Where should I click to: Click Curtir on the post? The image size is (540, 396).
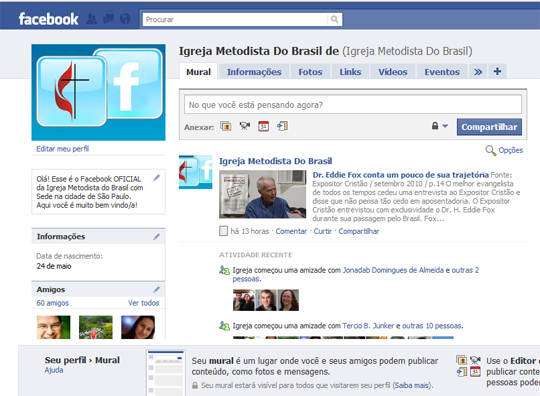tap(323, 231)
